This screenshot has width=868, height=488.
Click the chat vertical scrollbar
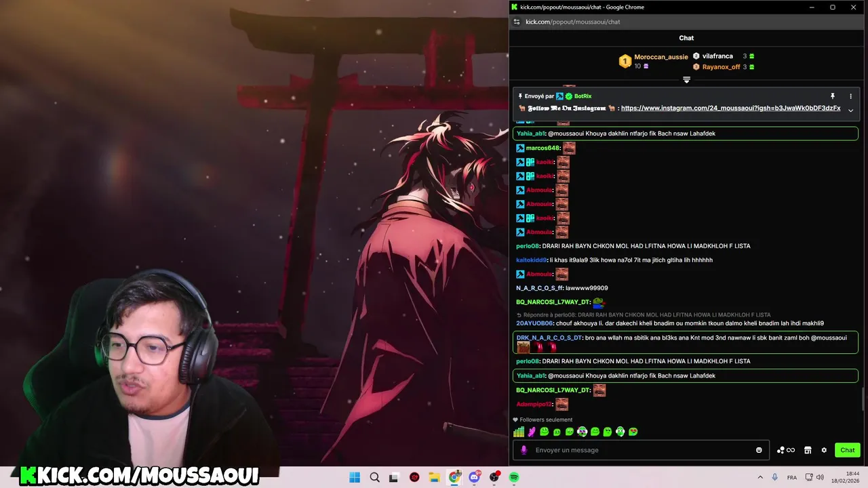pyautogui.click(x=863, y=399)
